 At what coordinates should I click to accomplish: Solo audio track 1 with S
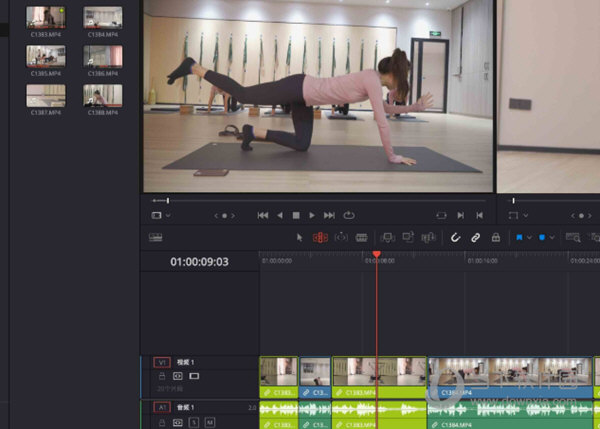pyautogui.click(x=194, y=422)
